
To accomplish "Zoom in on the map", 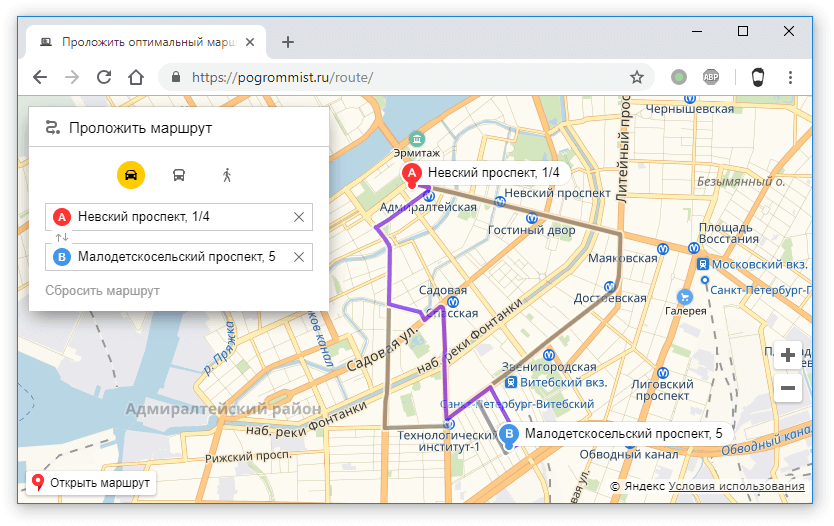I will click(x=788, y=355).
